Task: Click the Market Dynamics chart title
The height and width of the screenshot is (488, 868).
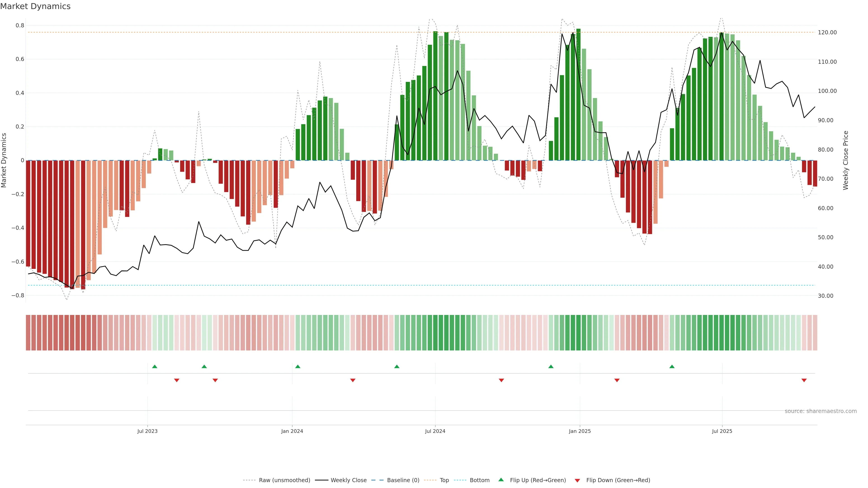Action: coord(35,6)
